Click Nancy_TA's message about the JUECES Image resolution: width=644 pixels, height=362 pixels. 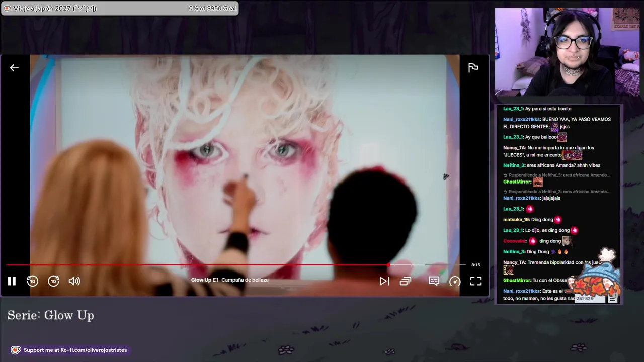tap(548, 151)
